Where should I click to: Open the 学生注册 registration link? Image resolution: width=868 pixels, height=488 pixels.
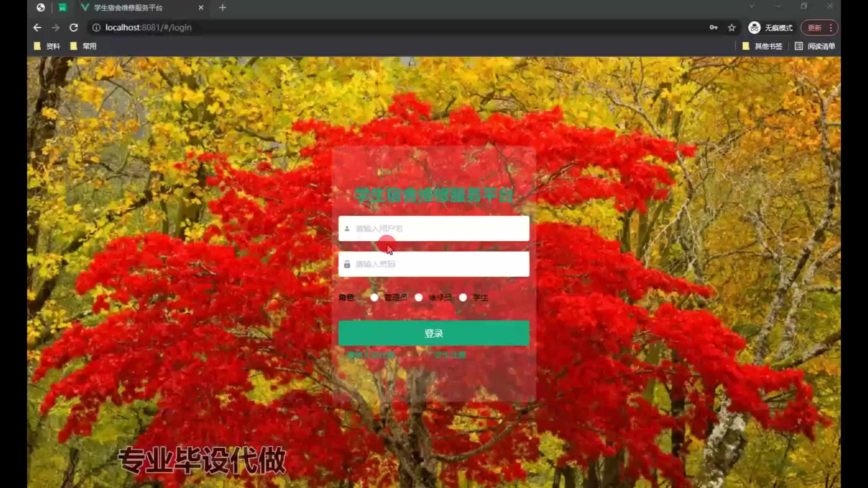click(x=450, y=355)
